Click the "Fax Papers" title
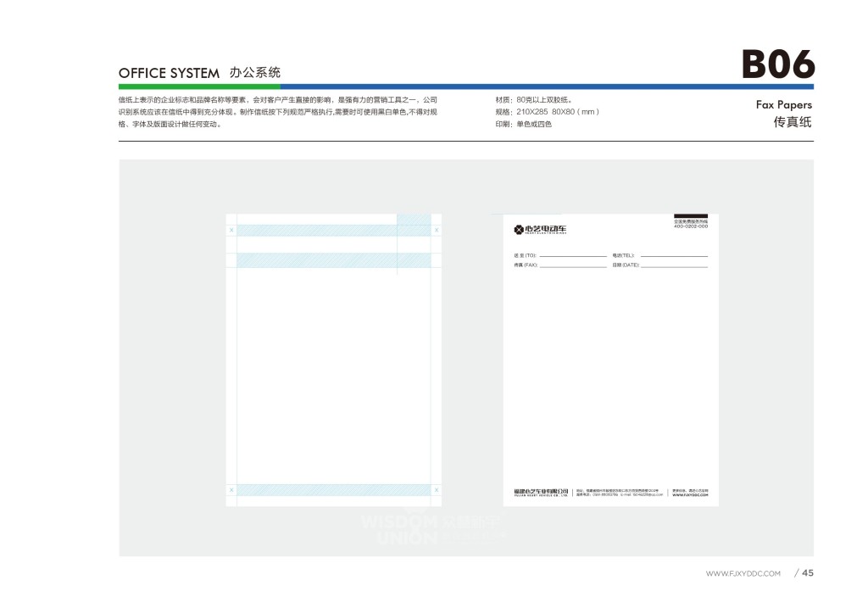Viewport: 868px width, 608px height. tap(784, 104)
